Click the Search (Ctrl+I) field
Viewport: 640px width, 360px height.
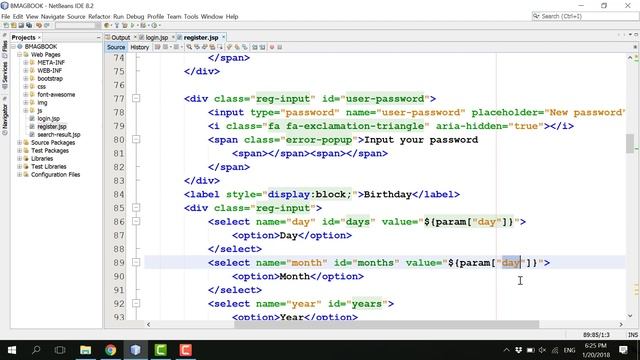[x=585, y=16]
